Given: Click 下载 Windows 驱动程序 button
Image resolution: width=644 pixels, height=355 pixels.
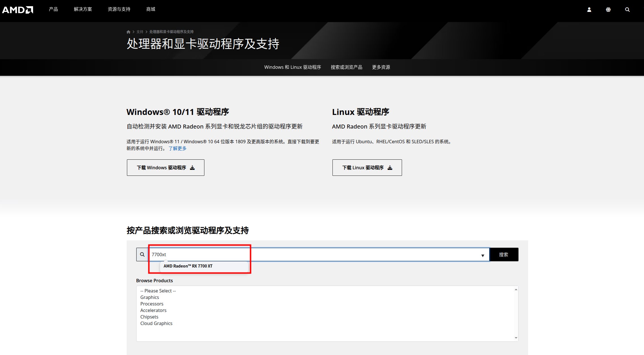Looking at the screenshot, I should (x=166, y=168).
